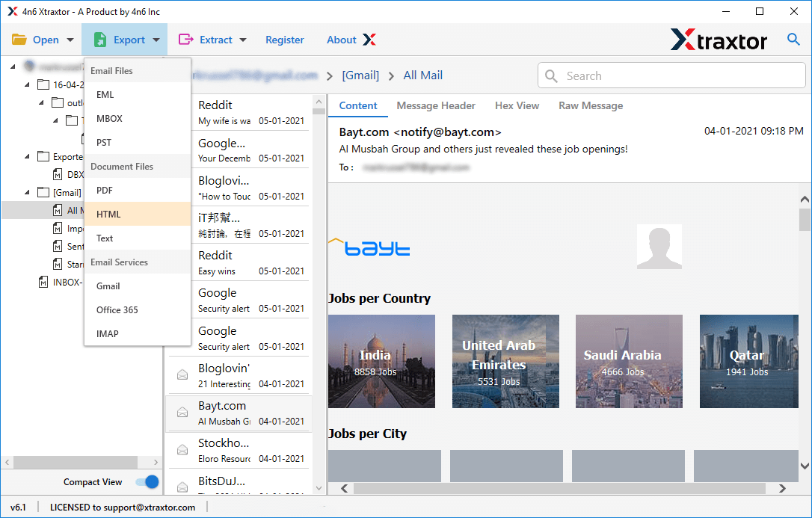Viewport: 812px width, 518px height.
Task: Collapse the outl... subfolder node
Action: (x=41, y=102)
